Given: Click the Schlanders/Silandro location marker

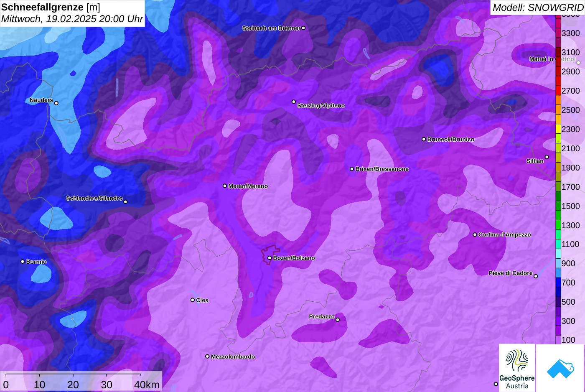Looking at the screenshot, I should 125,202.
